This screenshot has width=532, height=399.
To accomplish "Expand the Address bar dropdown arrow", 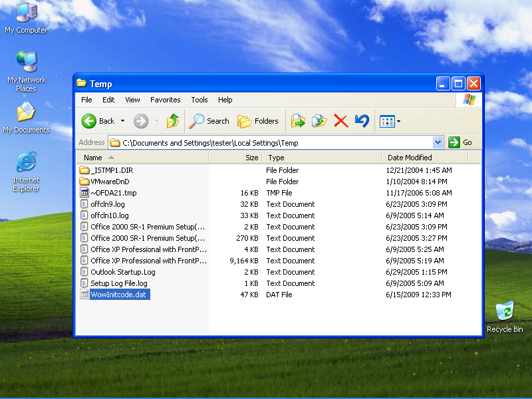I will pyautogui.click(x=438, y=142).
